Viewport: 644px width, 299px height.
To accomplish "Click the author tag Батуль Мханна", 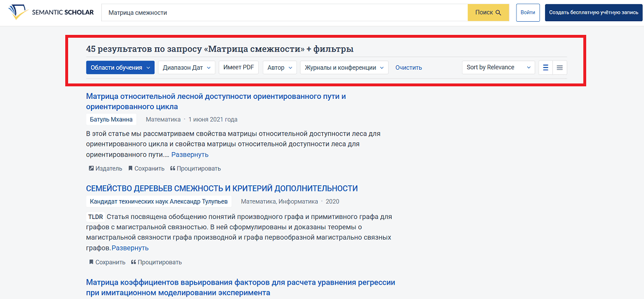I will 111,119.
